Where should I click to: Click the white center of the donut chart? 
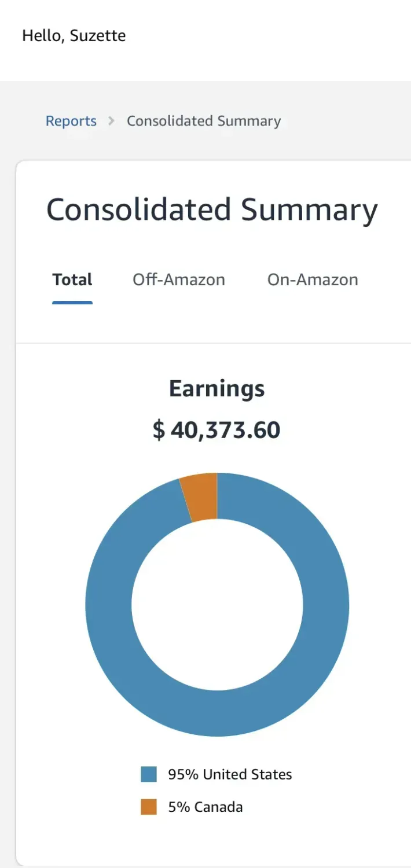pyautogui.click(x=217, y=604)
